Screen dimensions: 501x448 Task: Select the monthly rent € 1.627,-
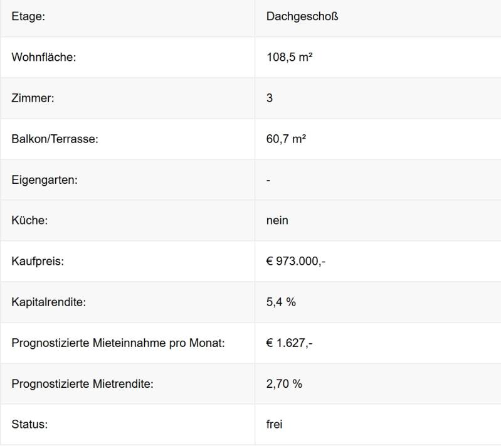click(x=289, y=343)
